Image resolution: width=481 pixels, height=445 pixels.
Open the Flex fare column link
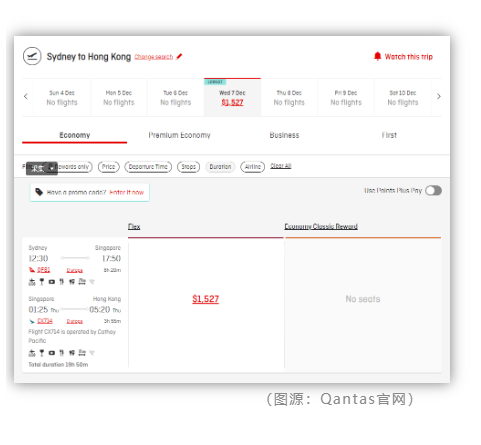[x=134, y=227]
